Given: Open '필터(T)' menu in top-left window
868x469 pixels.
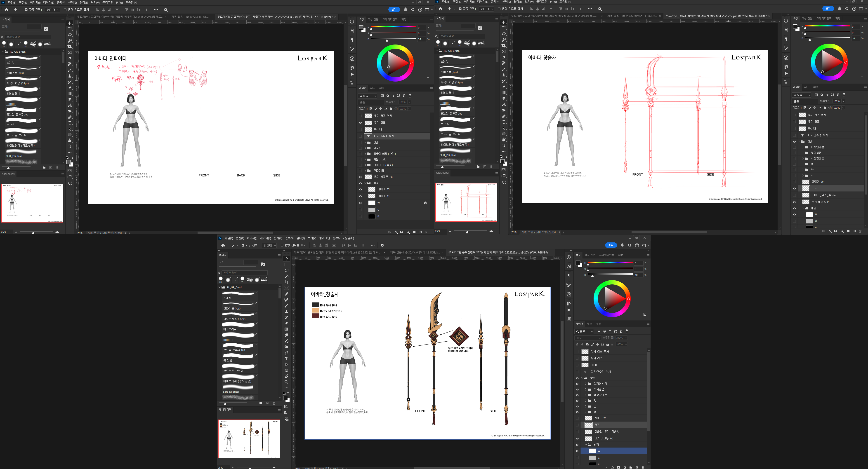Looking at the screenshot, I should pos(84,2).
